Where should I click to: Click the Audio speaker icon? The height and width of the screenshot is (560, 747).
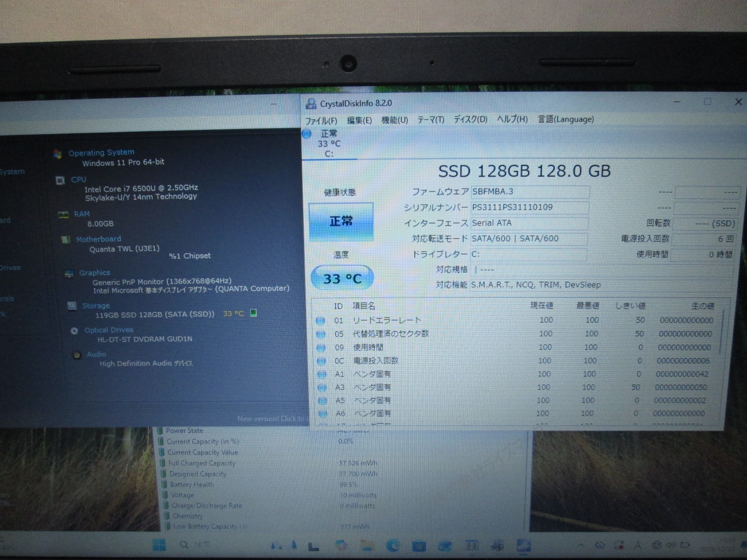tap(77, 355)
